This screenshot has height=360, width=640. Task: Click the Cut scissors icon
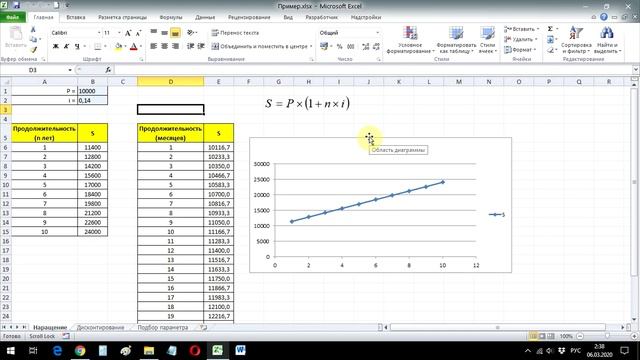click(33, 30)
